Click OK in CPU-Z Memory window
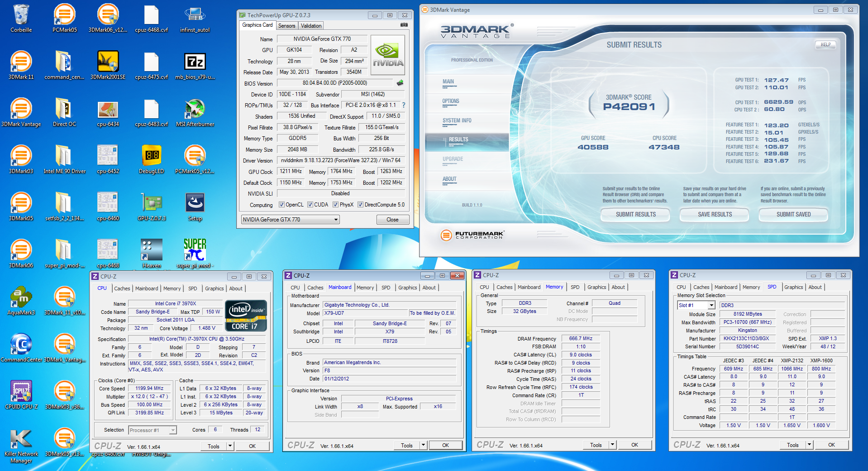The height and width of the screenshot is (471, 868). (x=634, y=445)
